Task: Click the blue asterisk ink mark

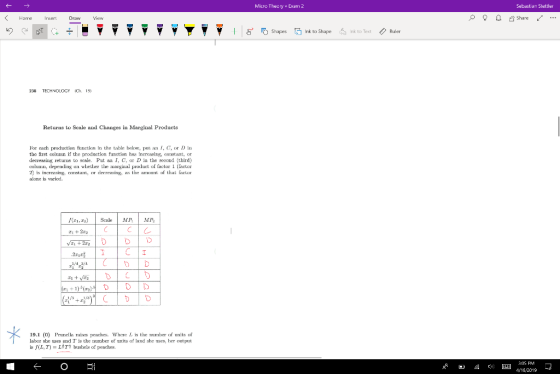Action: pos(14,335)
